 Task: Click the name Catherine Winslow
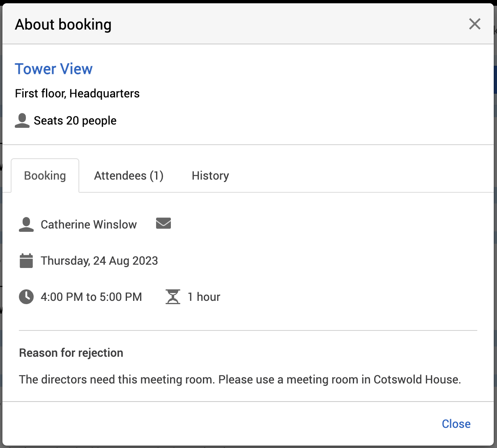coord(89,224)
